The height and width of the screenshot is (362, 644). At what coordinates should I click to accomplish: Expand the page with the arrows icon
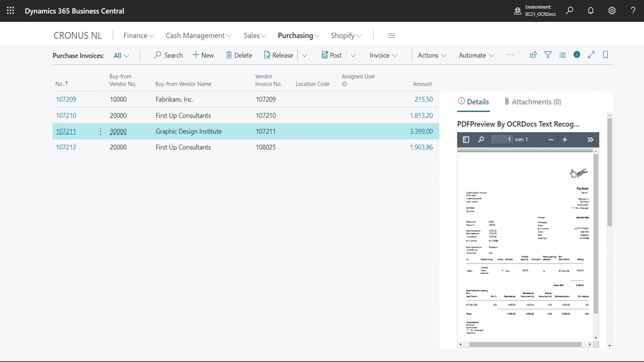[x=591, y=55]
